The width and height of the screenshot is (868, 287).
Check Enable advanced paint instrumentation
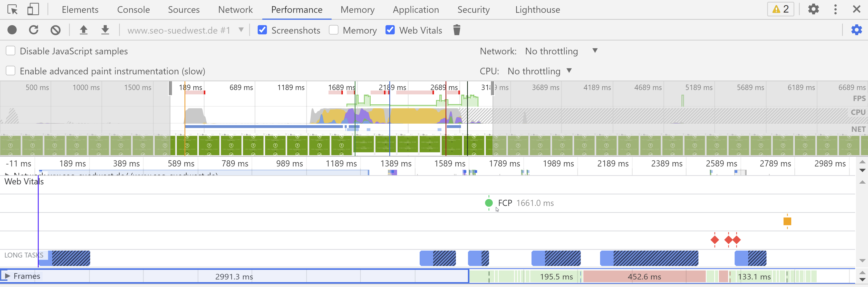point(11,71)
